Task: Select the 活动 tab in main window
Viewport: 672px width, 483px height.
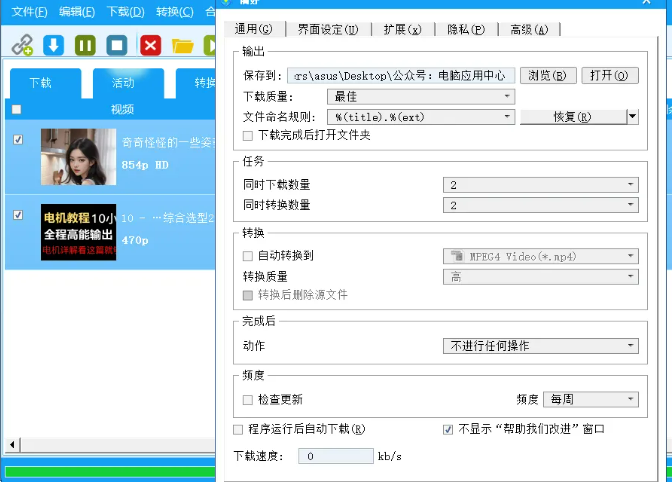Action: coord(128,83)
